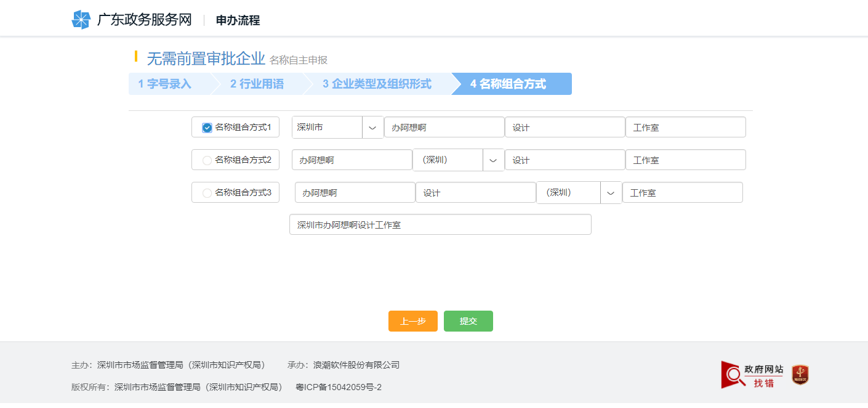Image resolution: width=868 pixels, height=408 pixels.
Task: Open the (深圳) dropdown in row 2
Action: pos(493,160)
